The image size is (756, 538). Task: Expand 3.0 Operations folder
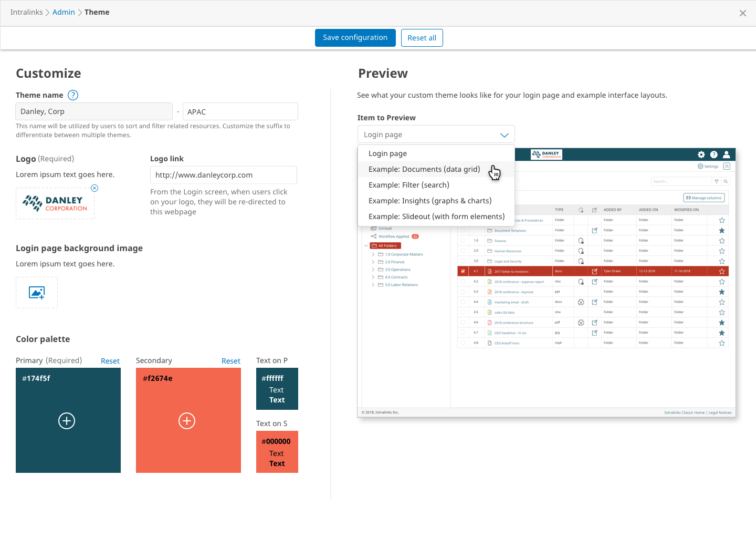373,270
